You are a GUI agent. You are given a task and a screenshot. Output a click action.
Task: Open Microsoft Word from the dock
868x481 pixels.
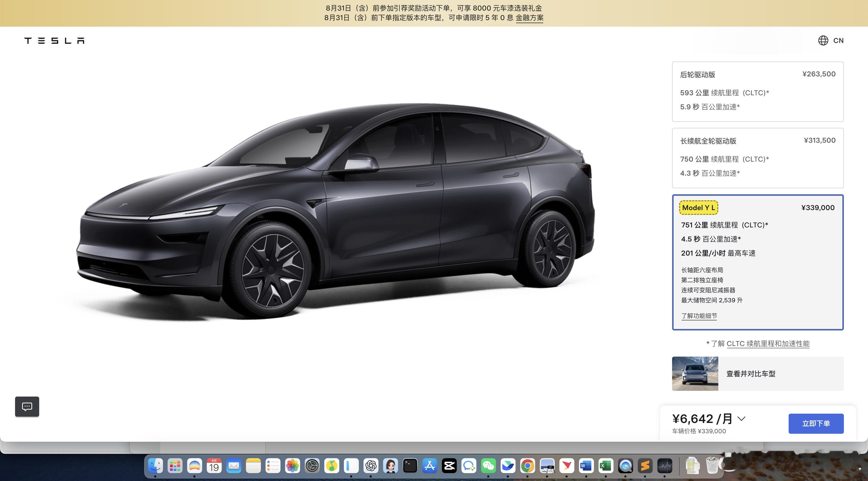click(586, 466)
